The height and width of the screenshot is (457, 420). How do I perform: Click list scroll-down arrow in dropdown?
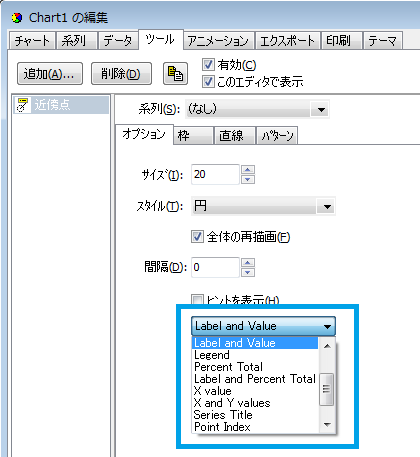(x=327, y=425)
